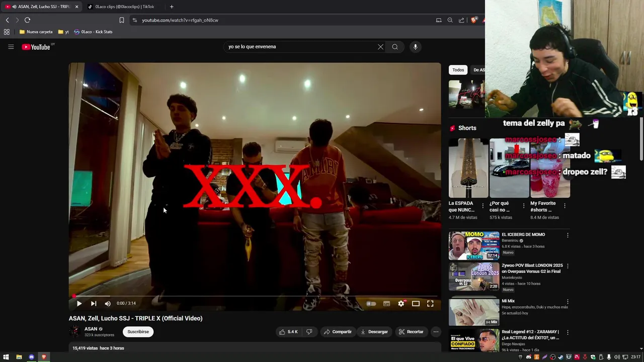
Task: Open File Explorer from the taskbar
Action: 19,357
